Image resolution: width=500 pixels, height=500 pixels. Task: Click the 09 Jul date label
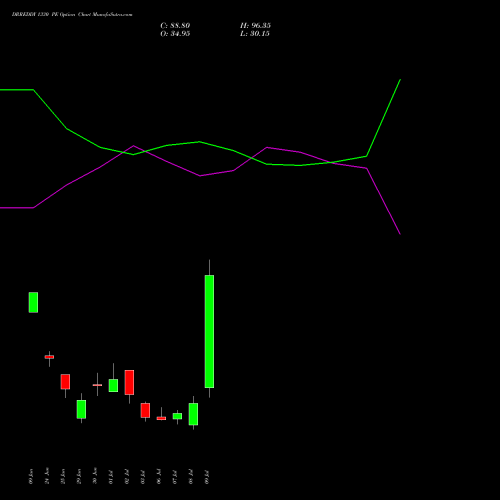(207, 477)
